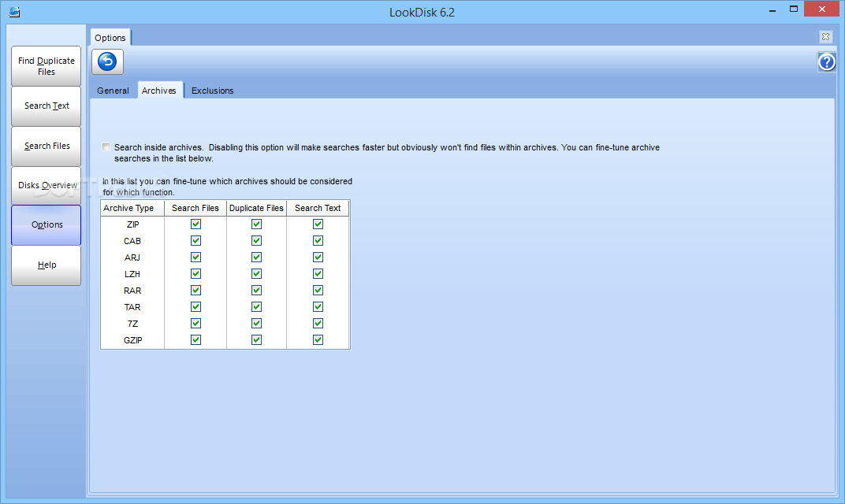Toggle 7Z Search Text checkbox
The height and width of the screenshot is (504, 845).
pyautogui.click(x=318, y=323)
